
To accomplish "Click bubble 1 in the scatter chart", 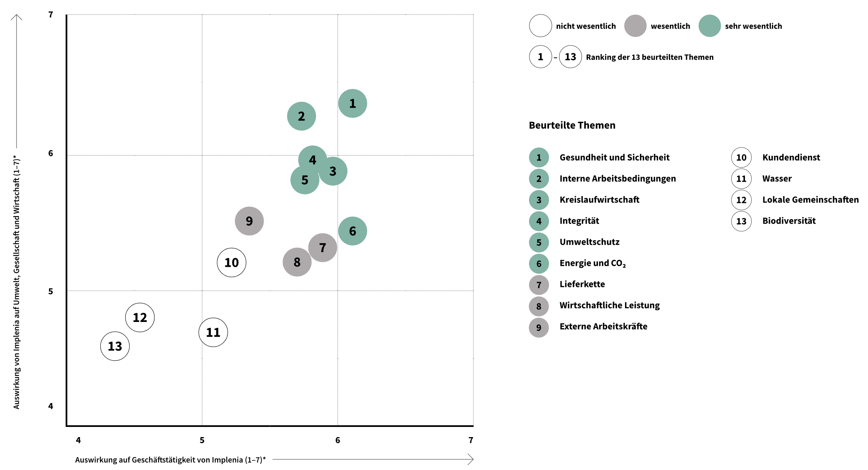I will click(352, 103).
